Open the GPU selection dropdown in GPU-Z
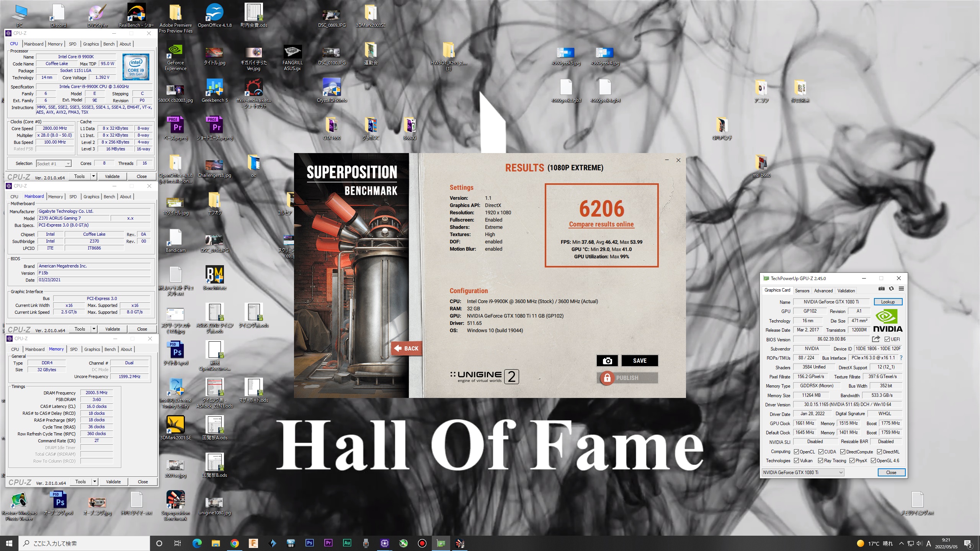The width and height of the screenshot is (980, 551). [x=803, y=473]
